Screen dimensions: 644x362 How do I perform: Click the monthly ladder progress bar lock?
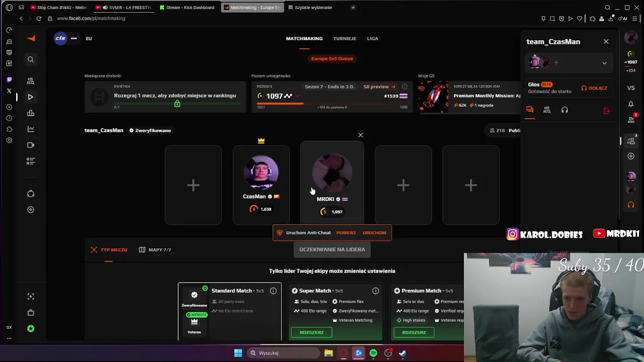pyautogui.click(x=177, y=104)
